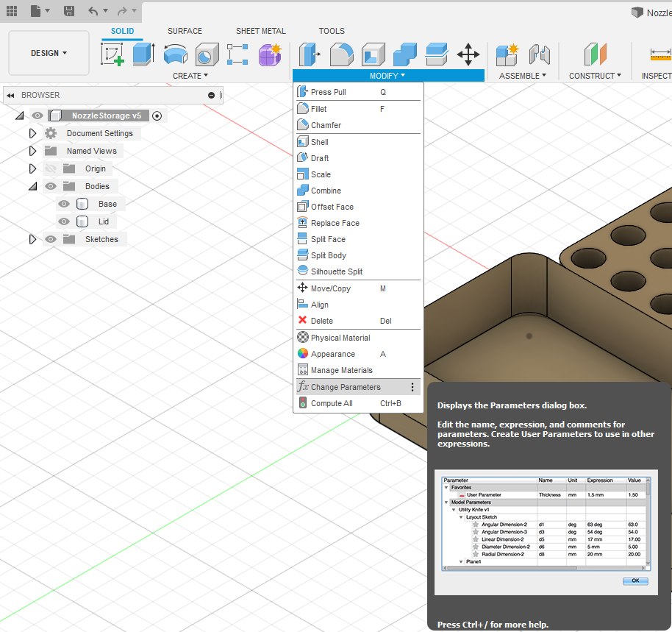Image resolution: width=672 pixels, height=632 pixels.
Task: Click the Measure ruler icon
Action: click(x=660, y=54)
